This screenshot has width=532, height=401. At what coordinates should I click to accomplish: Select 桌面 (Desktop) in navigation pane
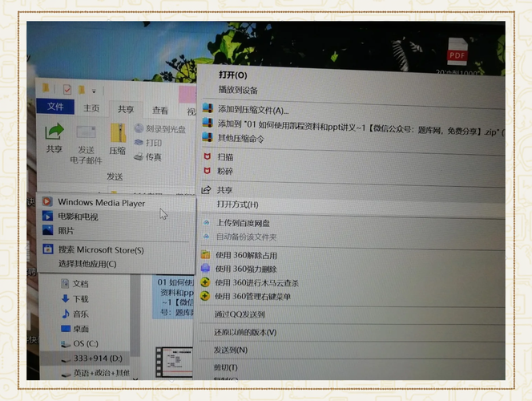point(75,329)
